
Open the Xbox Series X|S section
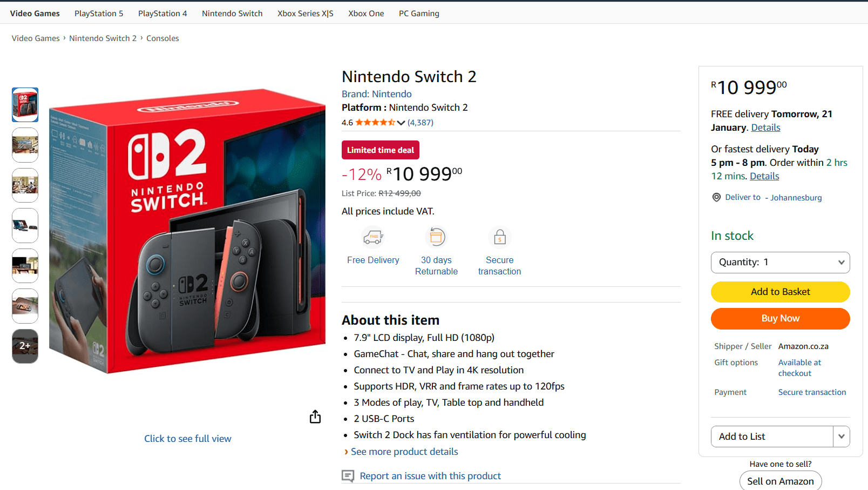click(305, 13)
